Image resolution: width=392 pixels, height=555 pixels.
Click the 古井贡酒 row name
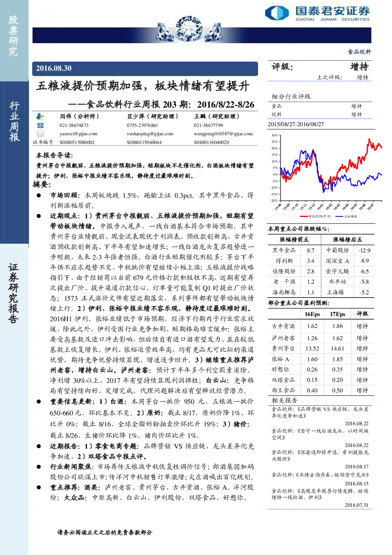coord(283,326)
